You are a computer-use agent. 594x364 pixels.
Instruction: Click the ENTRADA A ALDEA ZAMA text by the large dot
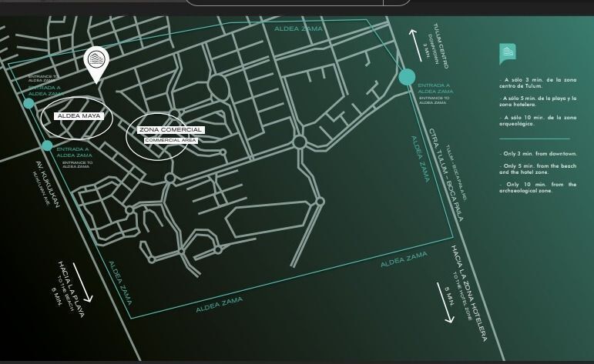pyautogui.click(x=435, y=88)
